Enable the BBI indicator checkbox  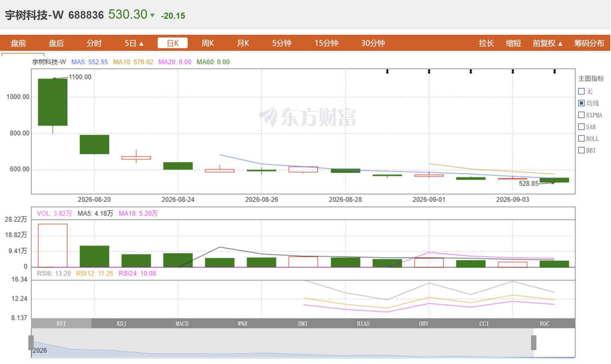581,150
